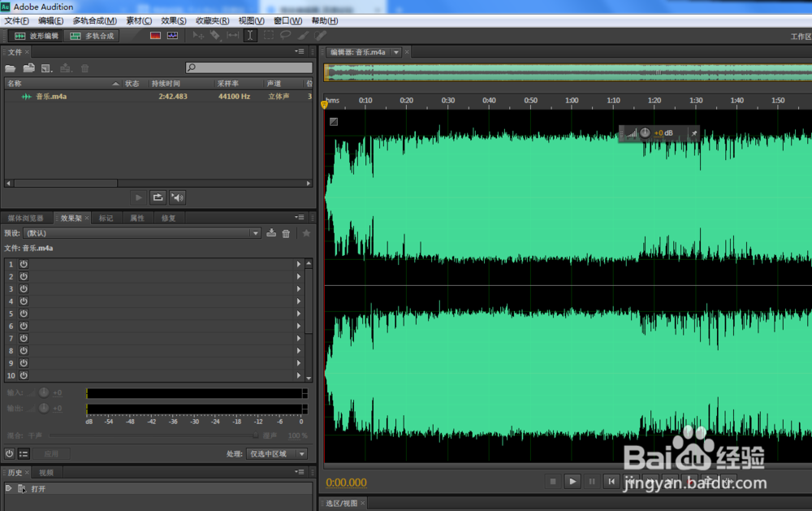Open effect list arrow for slot 6
Screen dimensions: 812x511
[299, 326]
